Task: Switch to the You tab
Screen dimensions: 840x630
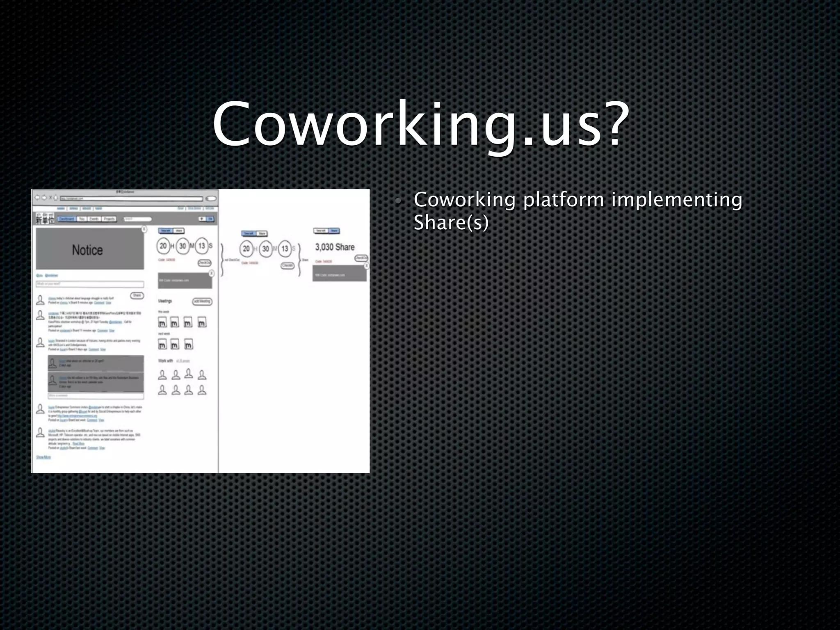Action: pos(82,219)
